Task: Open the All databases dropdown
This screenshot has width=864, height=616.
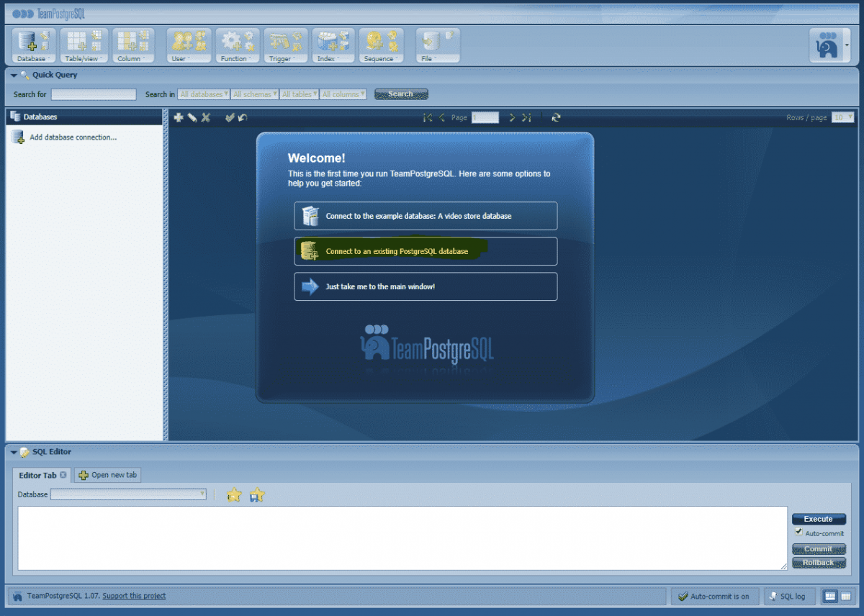Action: coord(204,94)
